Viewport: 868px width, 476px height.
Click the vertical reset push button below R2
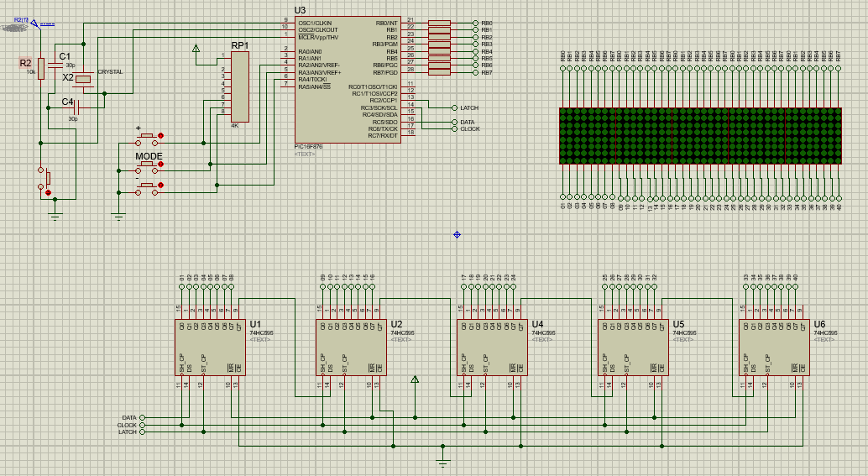pos(44,179)
